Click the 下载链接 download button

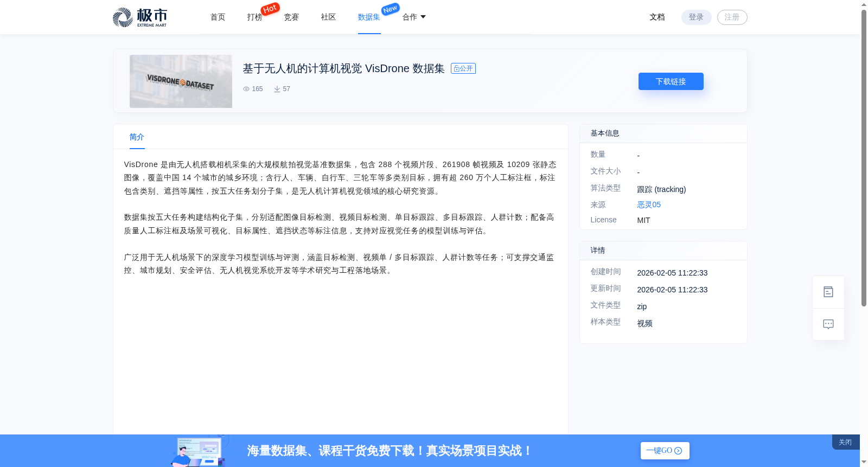coord(671,81)
